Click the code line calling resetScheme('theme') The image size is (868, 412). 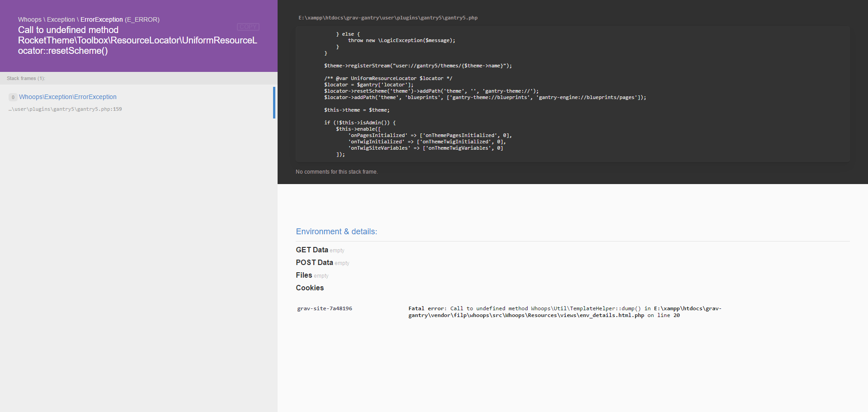pyautogui.click(x=431, y=91)
